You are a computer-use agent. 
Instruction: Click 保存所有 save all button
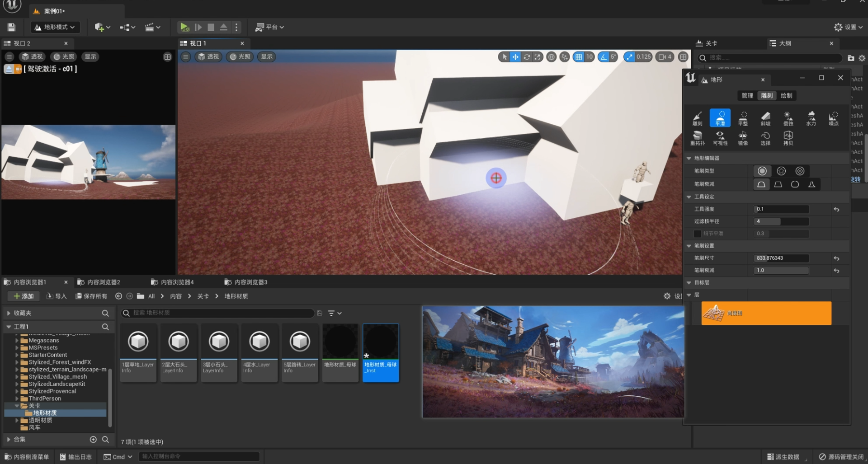click(x=91, y=296)
